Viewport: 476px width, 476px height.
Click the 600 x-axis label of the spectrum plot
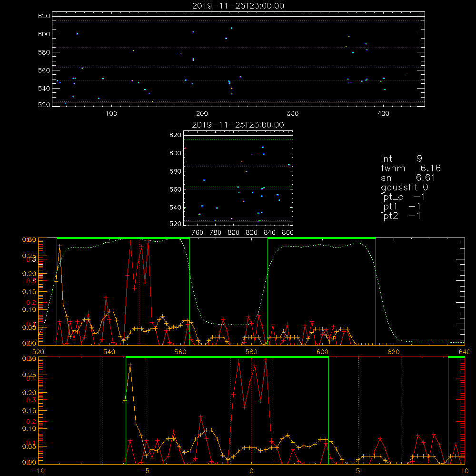click(322, 352)
